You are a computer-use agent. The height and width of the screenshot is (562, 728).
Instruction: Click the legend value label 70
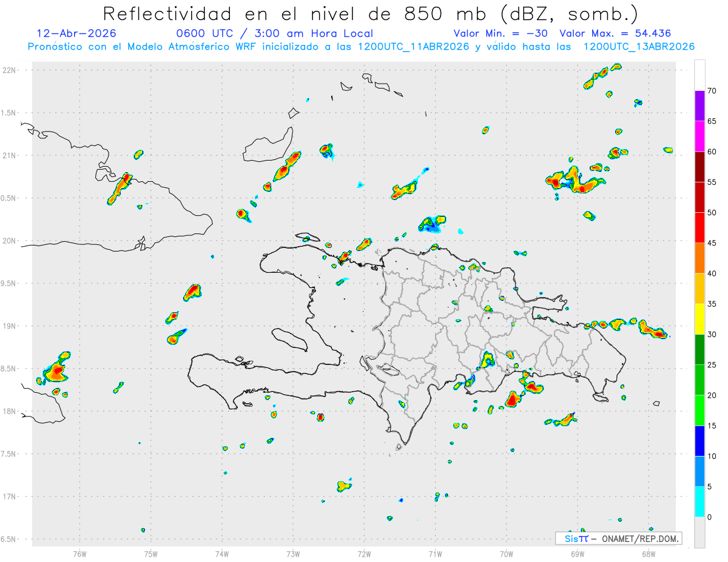coord(712,91)
